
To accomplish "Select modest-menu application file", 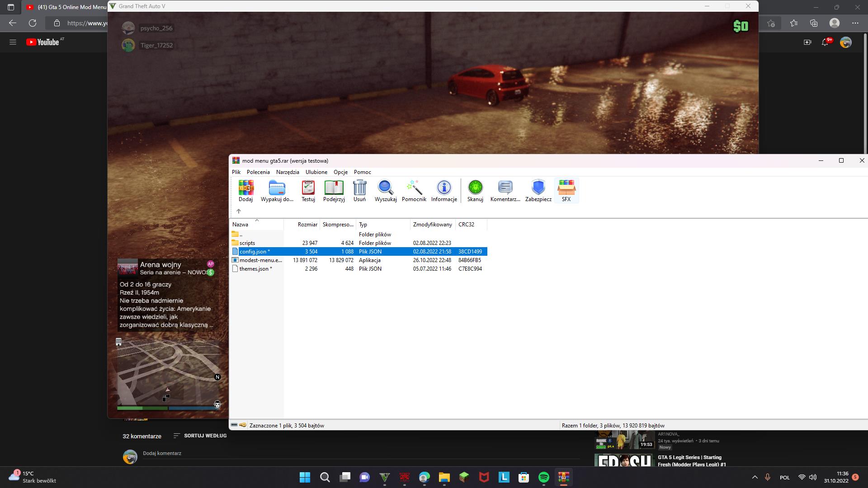I will tap(260, 260).
